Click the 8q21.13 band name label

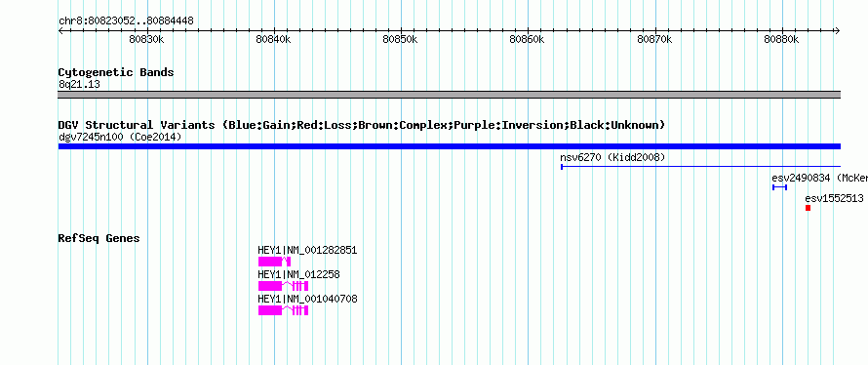(79, 84)
